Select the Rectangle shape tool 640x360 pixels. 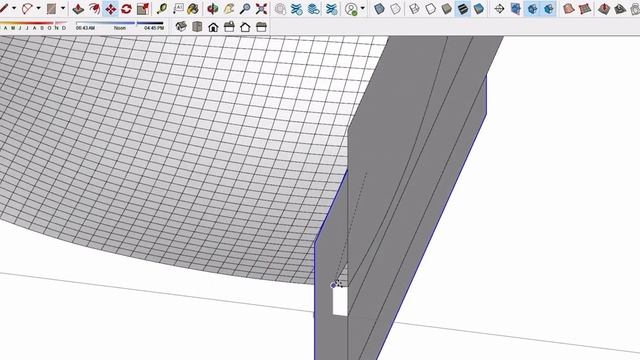click(x=51, y=8)
